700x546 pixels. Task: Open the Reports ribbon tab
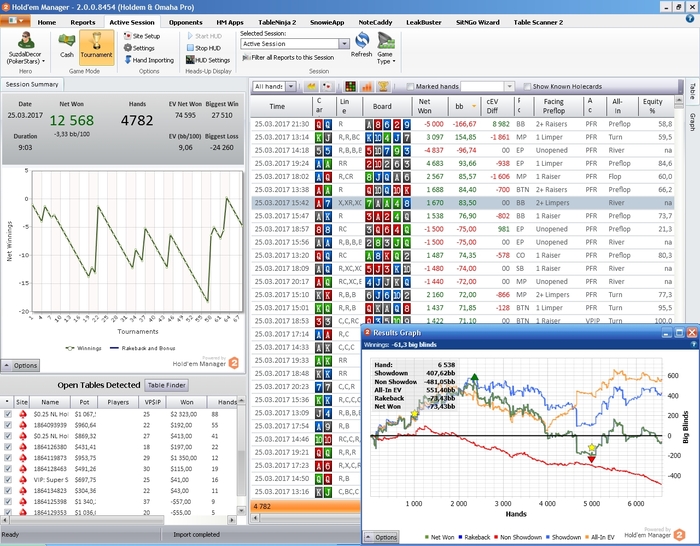83,22
